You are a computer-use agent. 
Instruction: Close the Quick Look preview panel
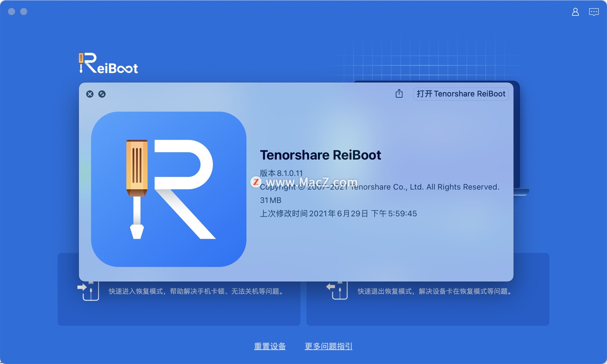point(90,94)
